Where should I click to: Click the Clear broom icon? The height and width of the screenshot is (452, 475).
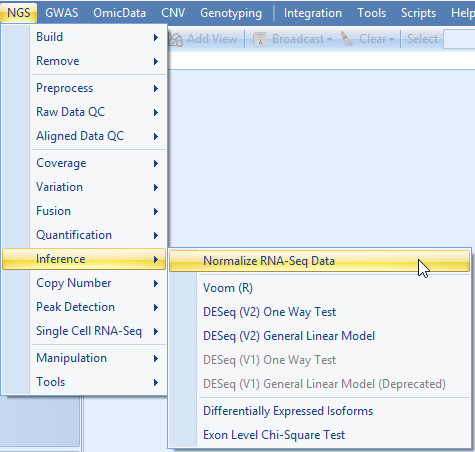(x=347, y=39)
